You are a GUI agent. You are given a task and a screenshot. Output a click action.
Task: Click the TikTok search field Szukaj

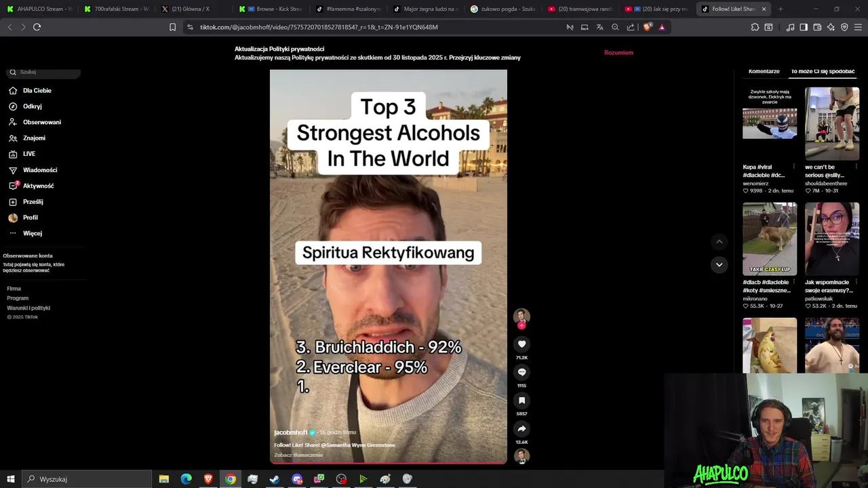pyautogui.click(x=44, y=72)
